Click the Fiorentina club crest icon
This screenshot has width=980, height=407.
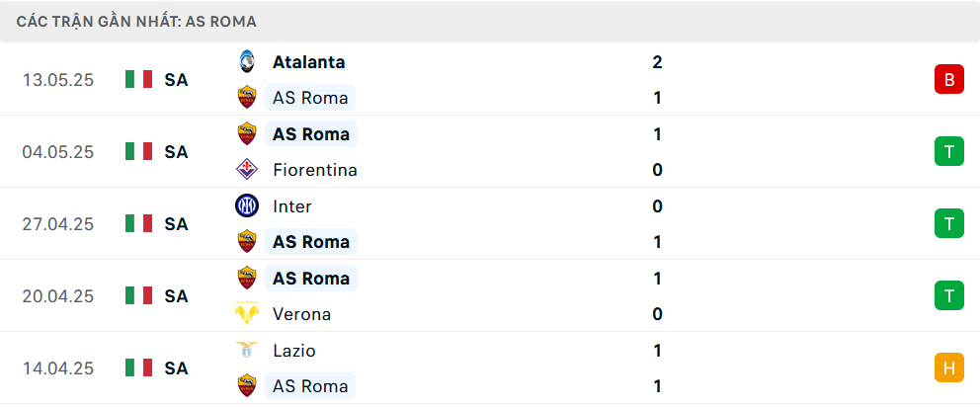pyautogui.click(x=246, y=170)
